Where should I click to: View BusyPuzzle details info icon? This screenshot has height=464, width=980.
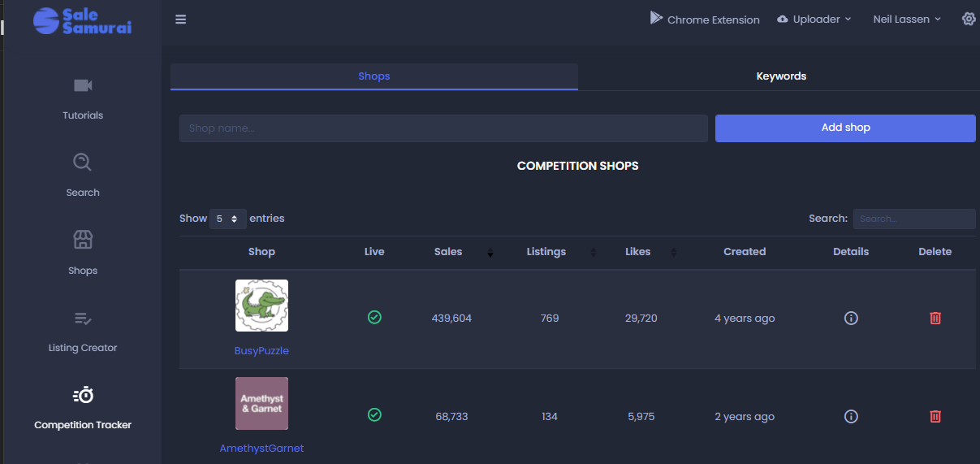click(x=851, y=318)
